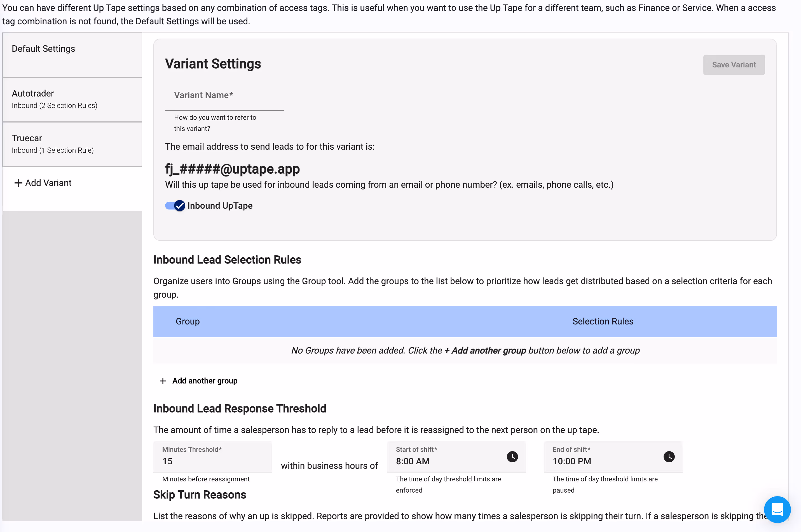The width and height of the screenshot is (801, 532).
Task: Click the Add another group button
Action: 205,381
